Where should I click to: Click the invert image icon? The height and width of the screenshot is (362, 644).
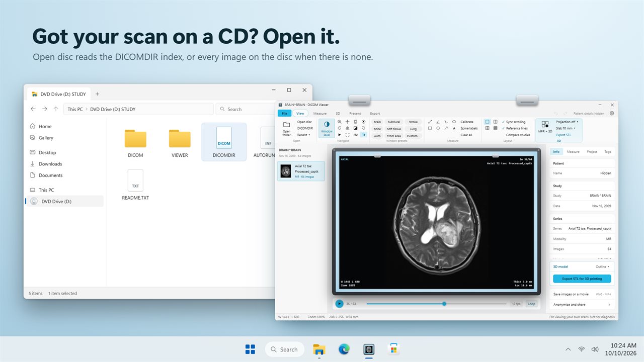pyautogui.click(x=355, y=128)
